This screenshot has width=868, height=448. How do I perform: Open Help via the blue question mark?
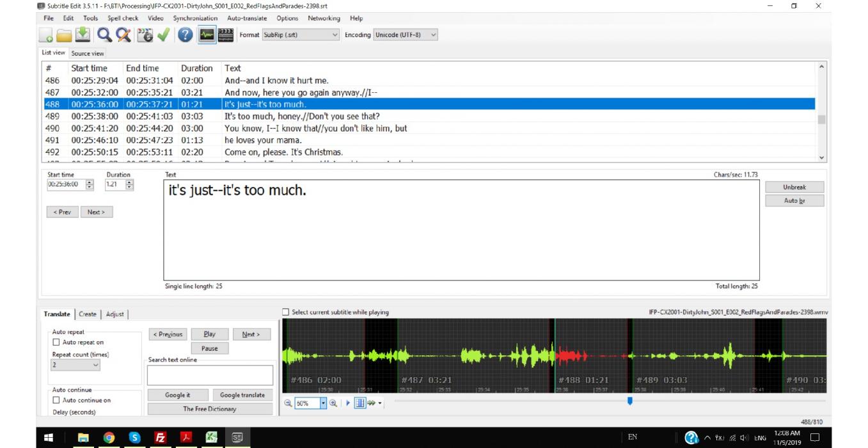pos(185,35)
